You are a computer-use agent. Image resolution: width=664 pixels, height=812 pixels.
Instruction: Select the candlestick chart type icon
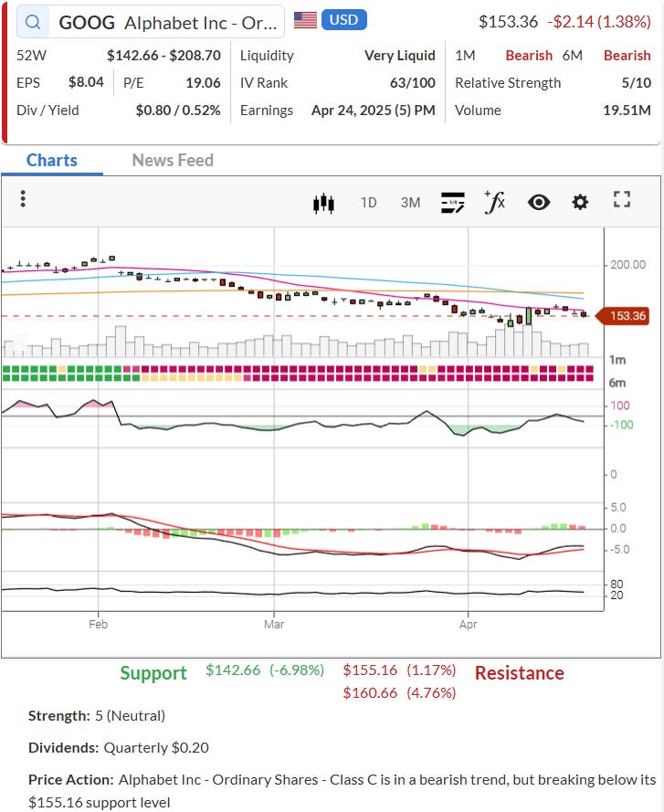[x=323, y=203]
